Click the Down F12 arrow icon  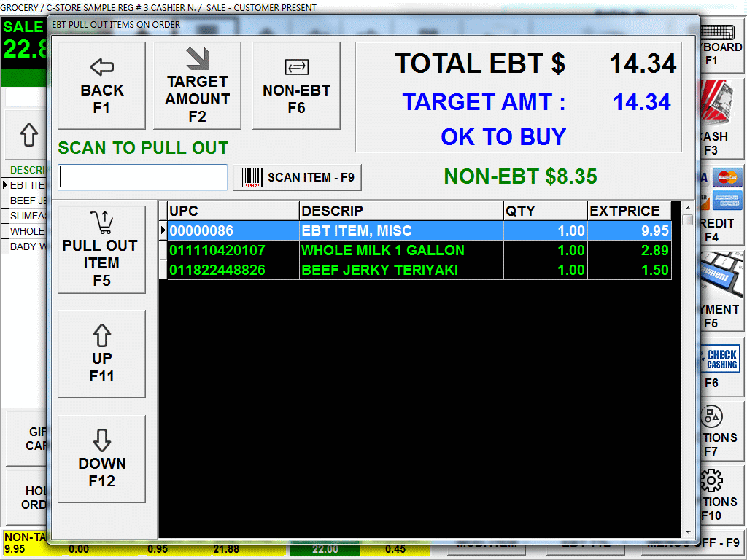click(101, 441)
